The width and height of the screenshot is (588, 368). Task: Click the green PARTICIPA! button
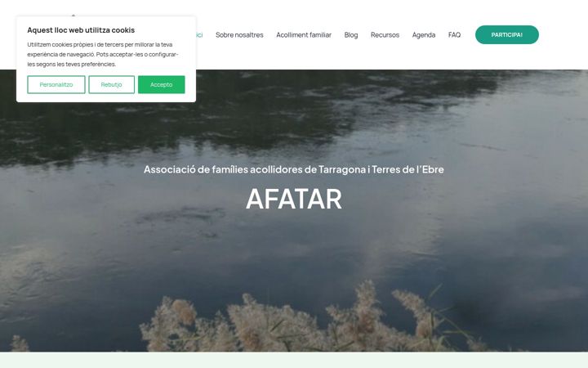click(x=507, y=35)
